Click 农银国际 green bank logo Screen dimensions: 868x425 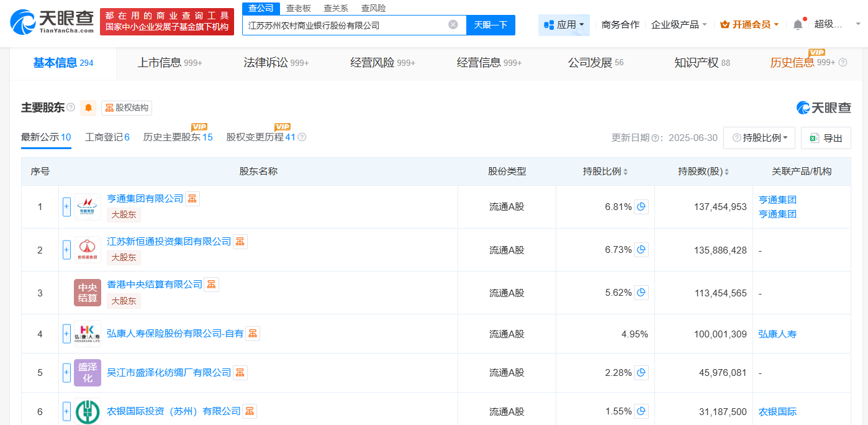coord(87,411)
